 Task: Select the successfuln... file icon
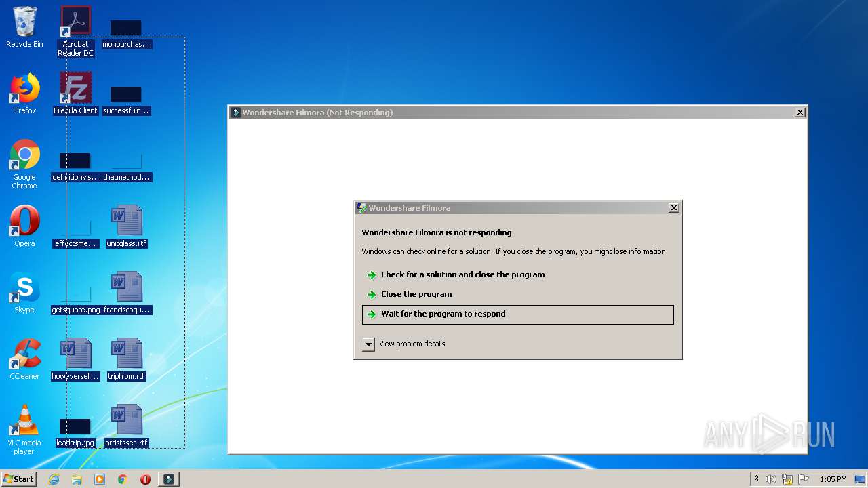[x=126, y=100]
